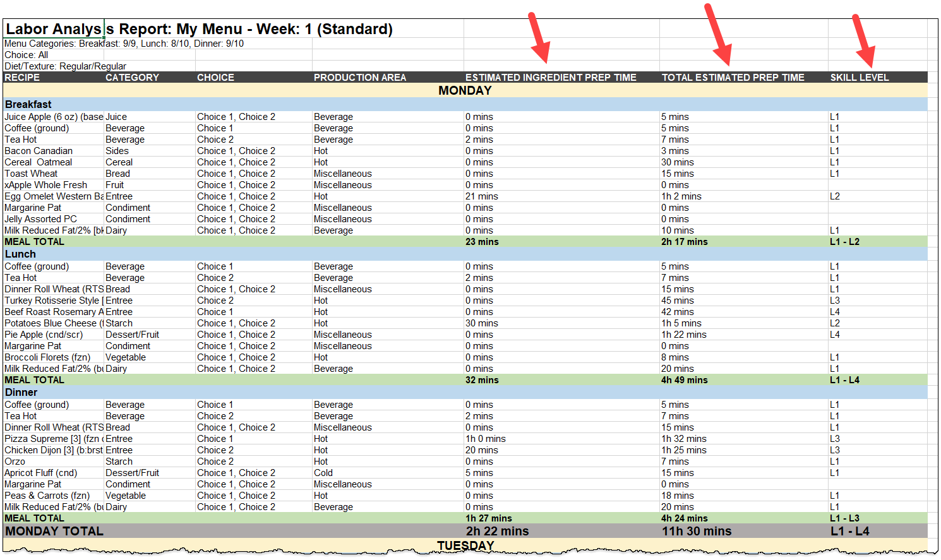
Task: Click the CHOICE column header
Action: coord(215,78)
